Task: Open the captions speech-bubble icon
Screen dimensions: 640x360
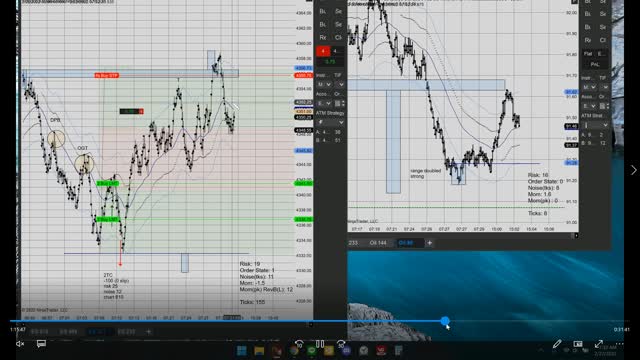Action: 41,344
